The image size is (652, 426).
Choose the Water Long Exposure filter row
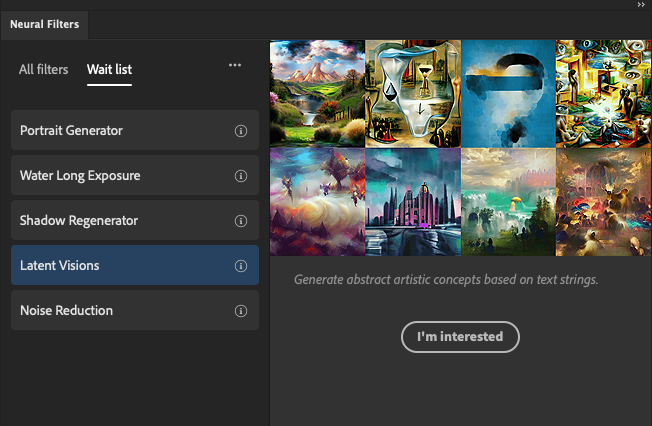(x=135, y=175)
